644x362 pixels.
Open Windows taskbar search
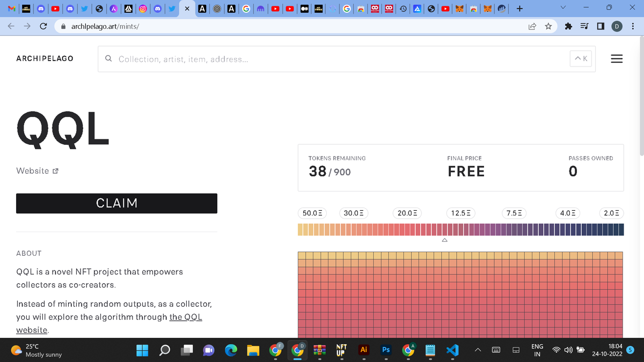pos(165,350)
